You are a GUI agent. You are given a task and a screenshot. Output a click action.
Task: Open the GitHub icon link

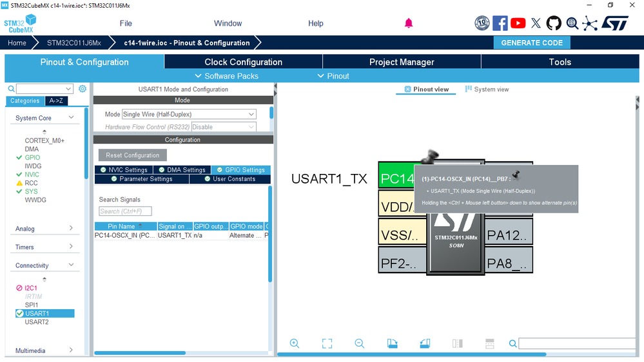pos(554,23)
